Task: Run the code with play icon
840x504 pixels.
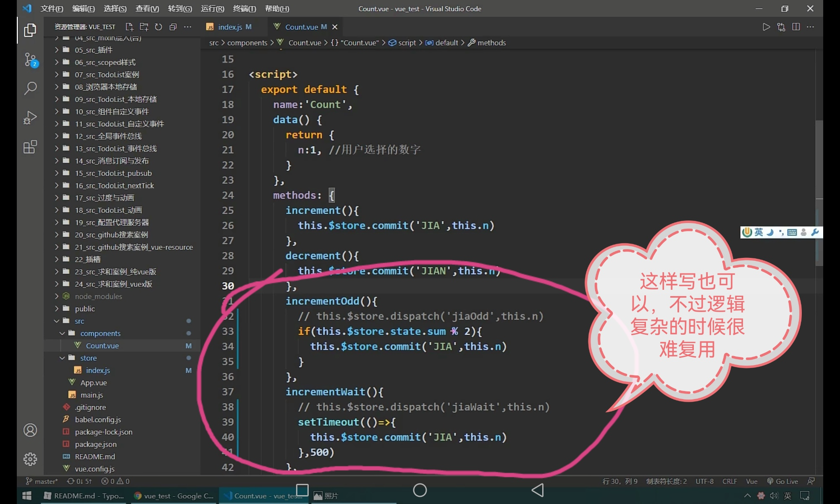Action: click(766, 27)
